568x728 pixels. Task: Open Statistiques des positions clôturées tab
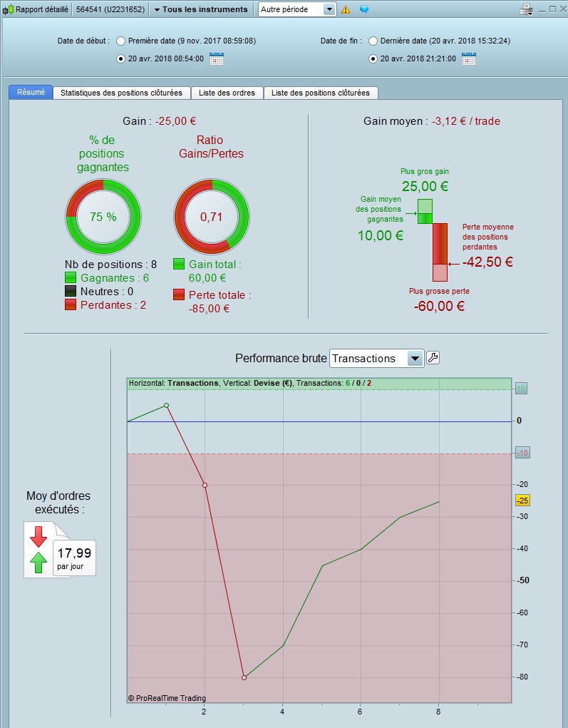click(122, 93)
